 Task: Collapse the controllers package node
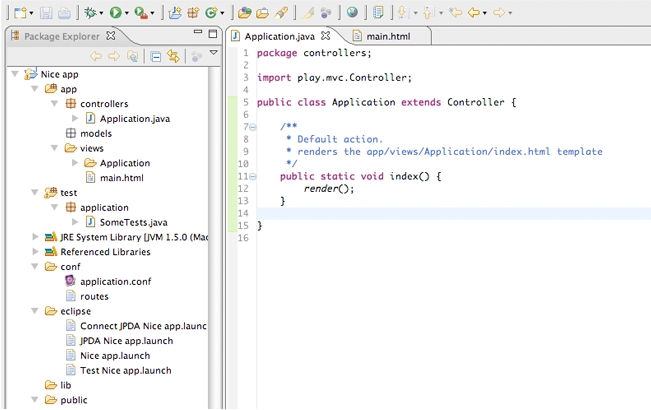[54, 104]
